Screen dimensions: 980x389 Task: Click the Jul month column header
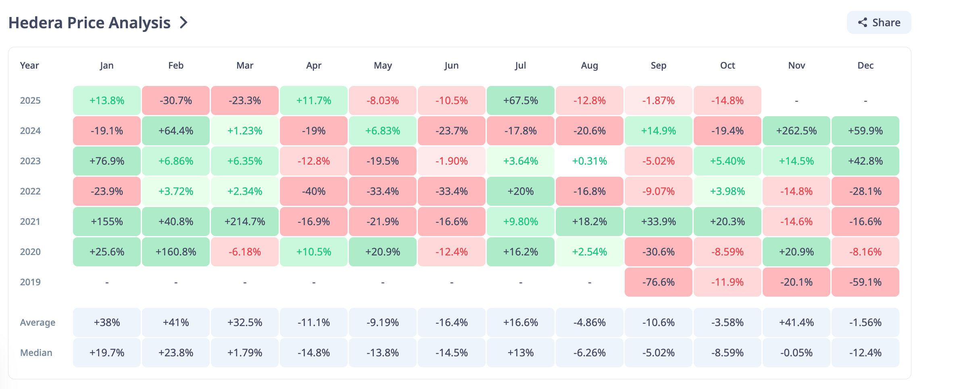point(520,65)
